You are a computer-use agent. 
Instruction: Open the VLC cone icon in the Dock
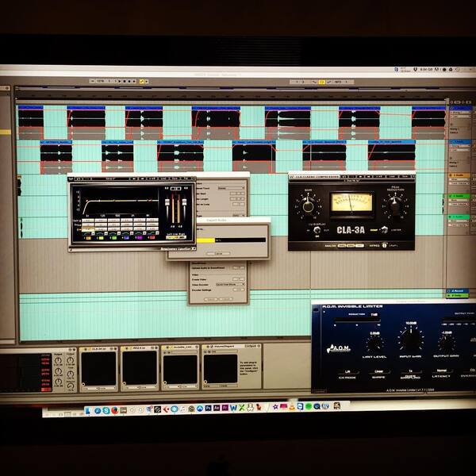click(292, 406)
